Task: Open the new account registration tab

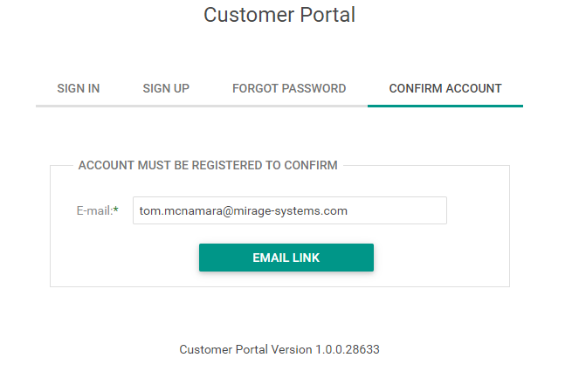Action: pos(166,88)
